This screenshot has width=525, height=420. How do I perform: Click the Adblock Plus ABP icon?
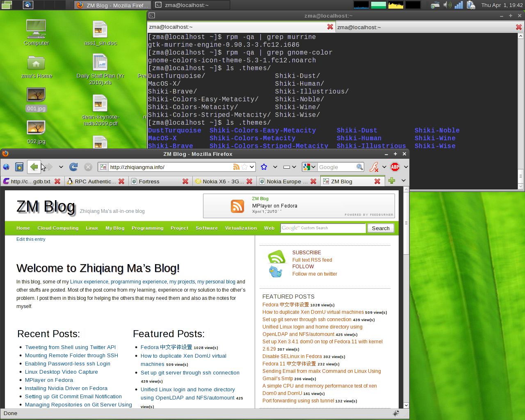[395, 167]
